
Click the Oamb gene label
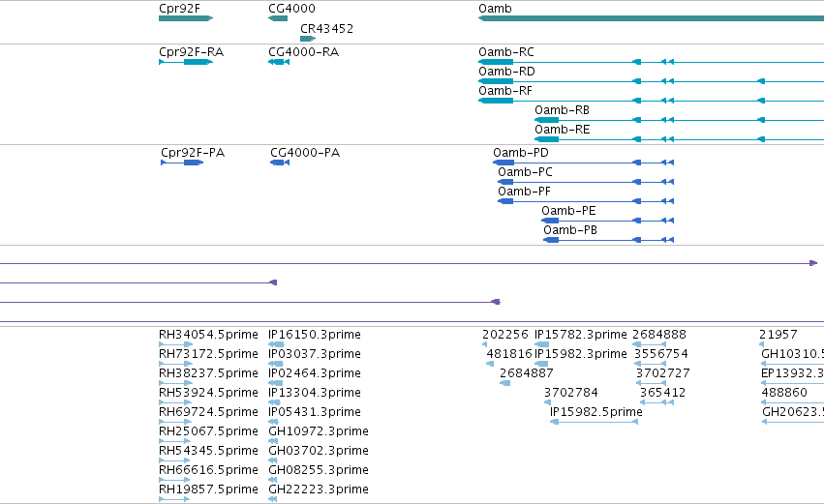495,9
